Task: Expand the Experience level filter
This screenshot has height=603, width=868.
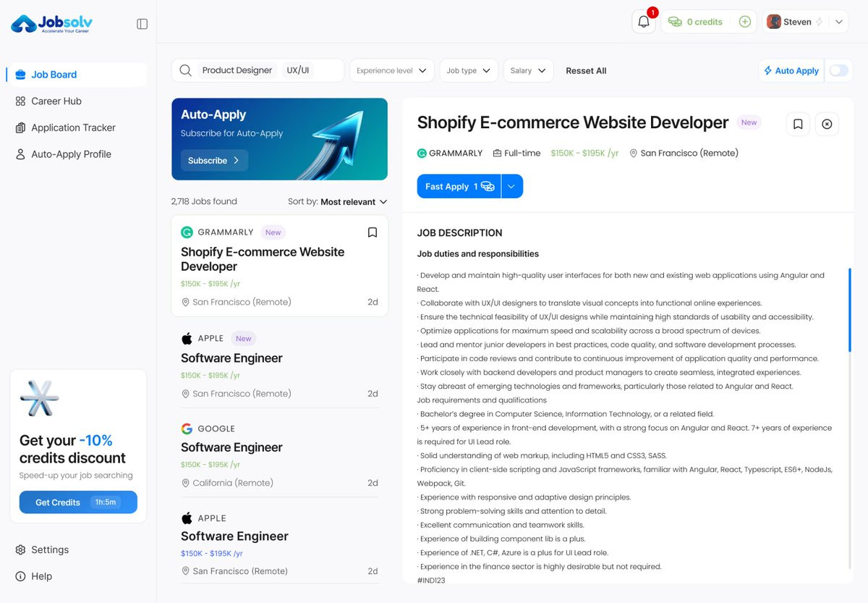Action: pos(392,70)
